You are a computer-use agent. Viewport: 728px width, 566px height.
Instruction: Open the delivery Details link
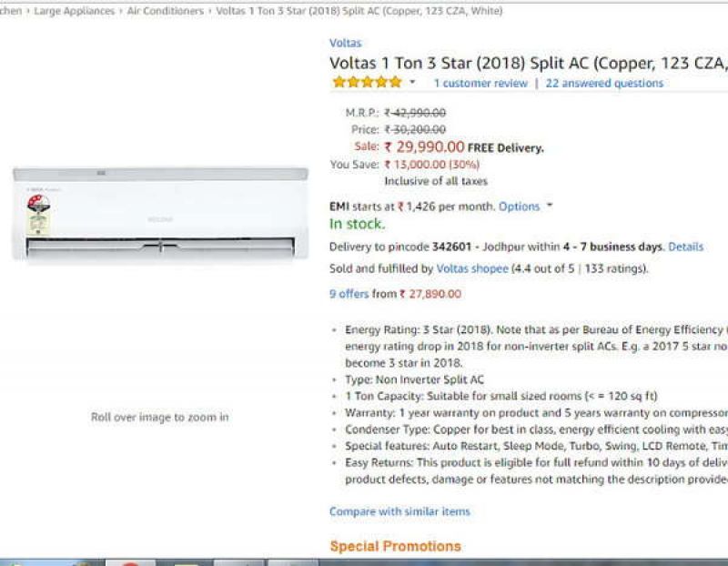click(x=685, y=247)
